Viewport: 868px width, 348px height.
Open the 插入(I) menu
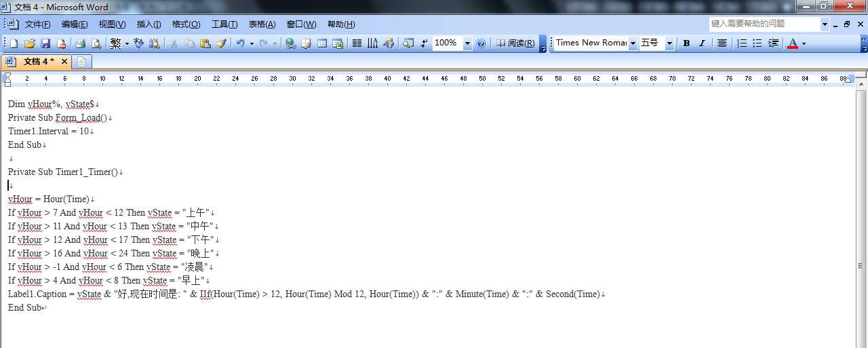click(x=149, y=24)
